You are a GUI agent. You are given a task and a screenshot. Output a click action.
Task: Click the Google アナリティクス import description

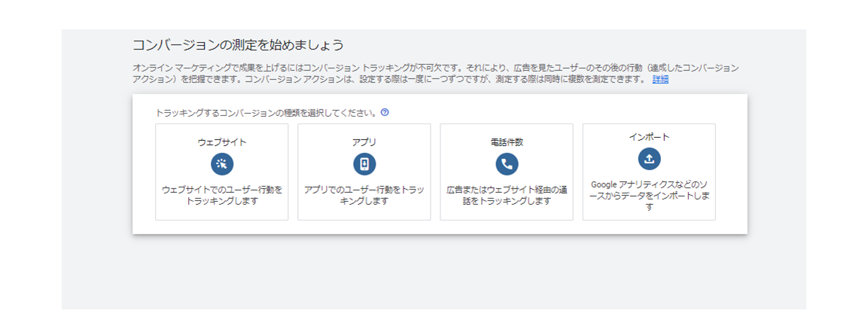tap(649, 195)
